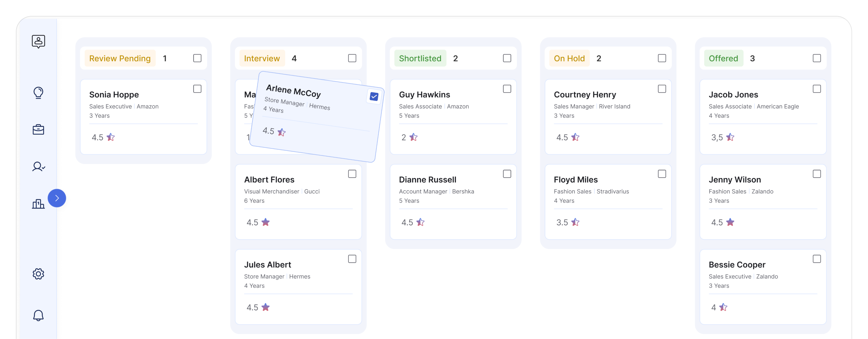
Task: Click the On Hold column label
Action: [x=569, y=58]
